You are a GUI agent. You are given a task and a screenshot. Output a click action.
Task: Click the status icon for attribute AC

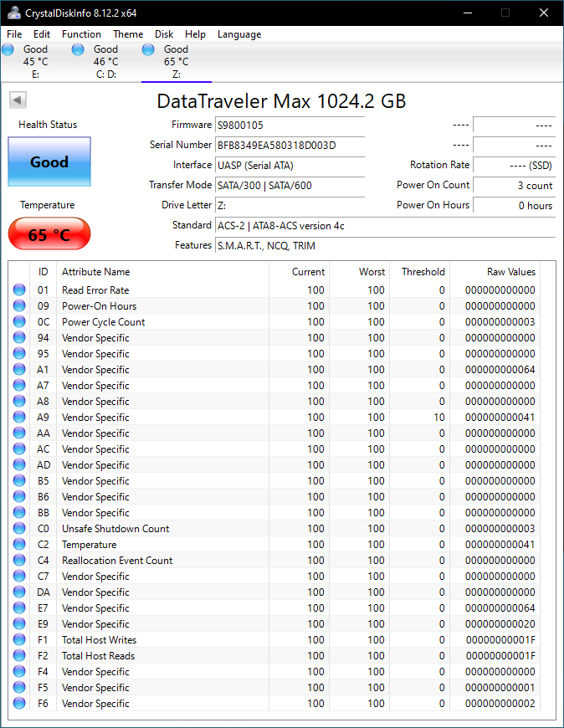pos(19,449)
